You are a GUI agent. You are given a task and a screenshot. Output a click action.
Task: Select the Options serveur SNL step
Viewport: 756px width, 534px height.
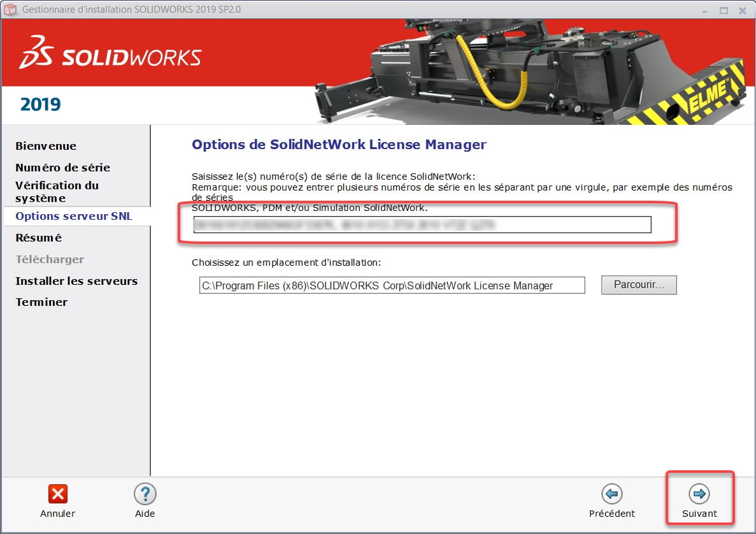click(74, 216)
